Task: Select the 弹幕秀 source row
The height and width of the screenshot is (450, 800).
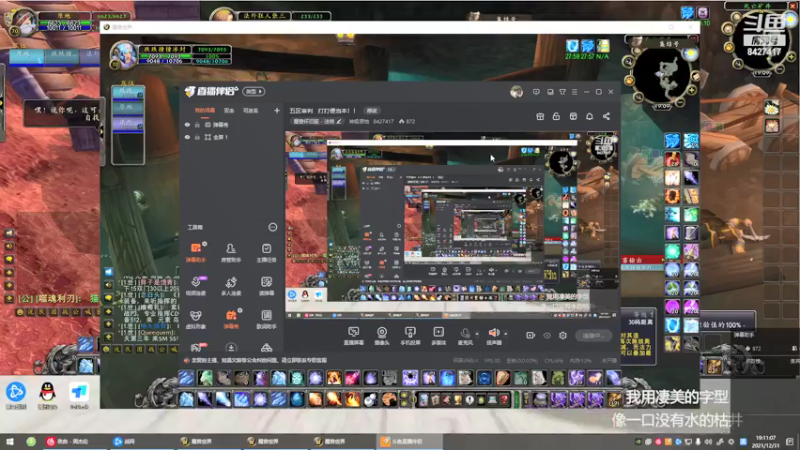Action: 233,124
